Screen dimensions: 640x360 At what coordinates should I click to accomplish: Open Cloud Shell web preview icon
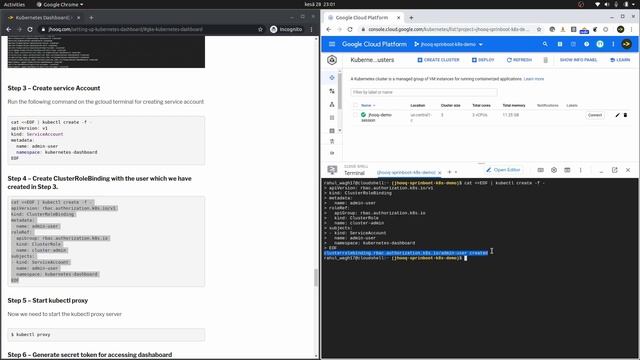pyautogui.click(x=567, y=170)
